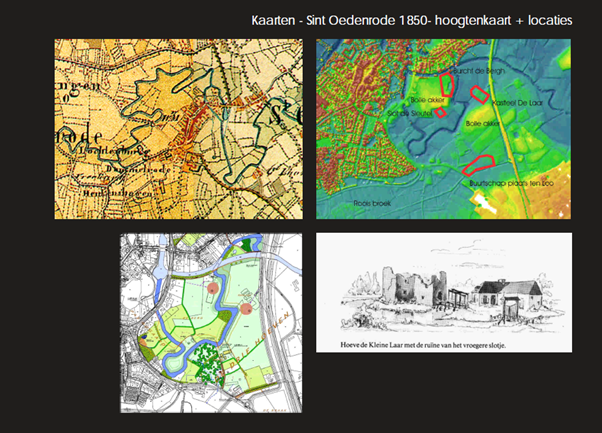602x433 pixels.
Task: Click "Bolle akker" label below Kasteel De Laar
Action: [483, 124]
